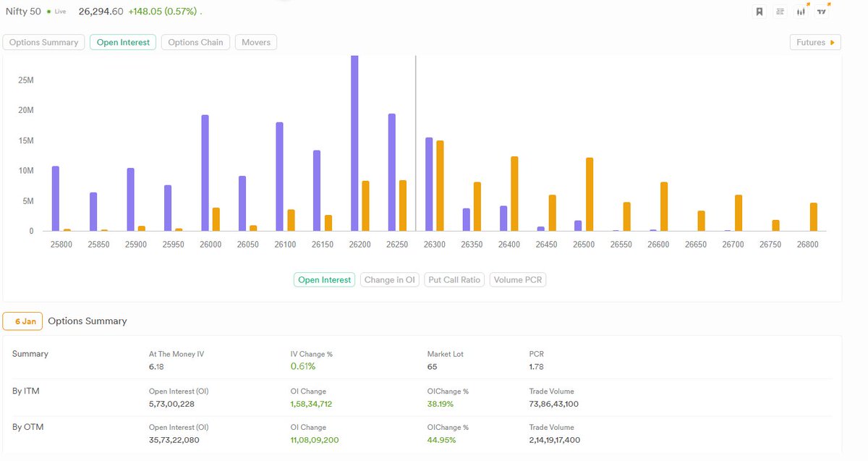868x461 pixels.
Task: Click the By ITM row label
Action: [x=26, y=391]
